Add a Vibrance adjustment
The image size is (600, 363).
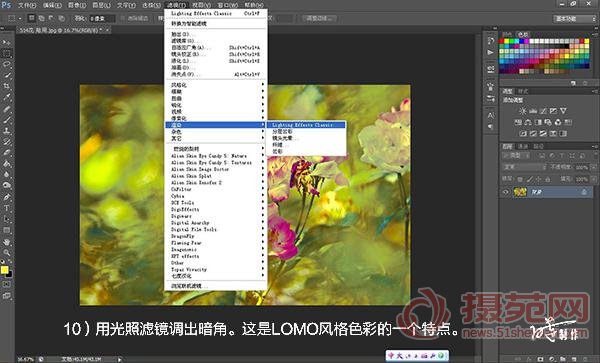(563, 111)
